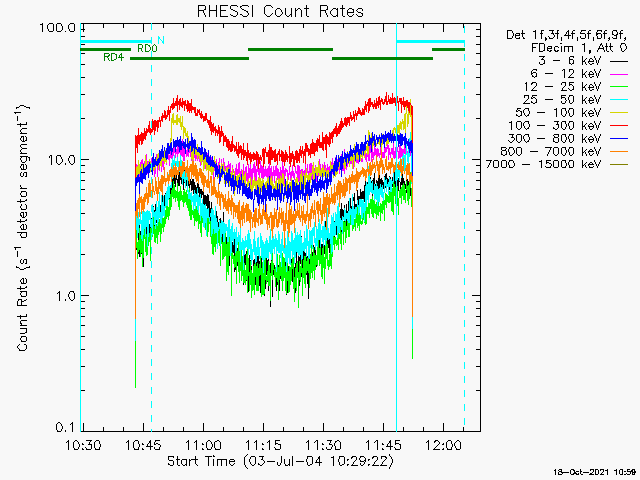The height and width of the screenshot is (480, 640).
Task: Click the 11:00 time axis label
Action: point(203,445)
